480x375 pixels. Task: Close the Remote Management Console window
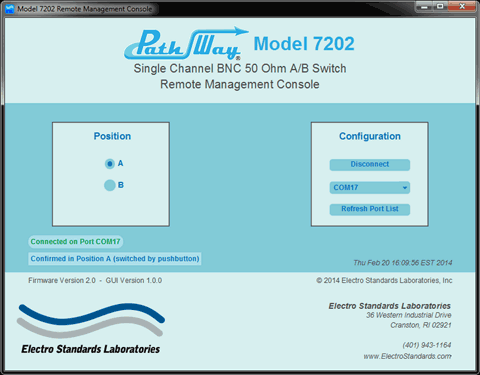tap(462, 6)
